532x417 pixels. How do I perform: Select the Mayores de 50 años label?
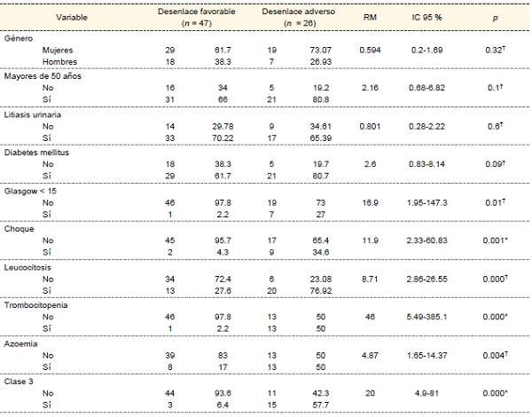tap(40, 77)
